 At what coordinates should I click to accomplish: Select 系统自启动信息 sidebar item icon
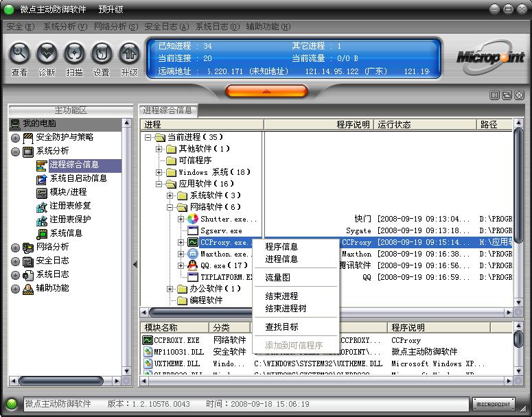tap(41, 179)
